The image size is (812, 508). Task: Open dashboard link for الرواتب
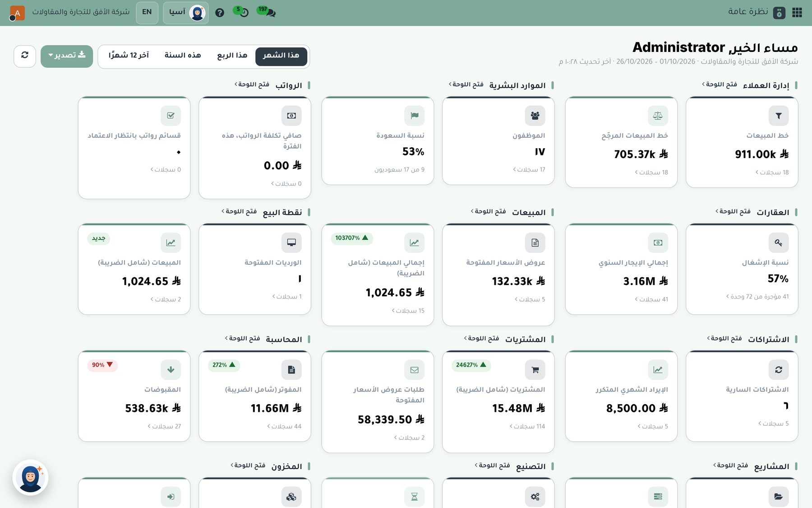252,84
